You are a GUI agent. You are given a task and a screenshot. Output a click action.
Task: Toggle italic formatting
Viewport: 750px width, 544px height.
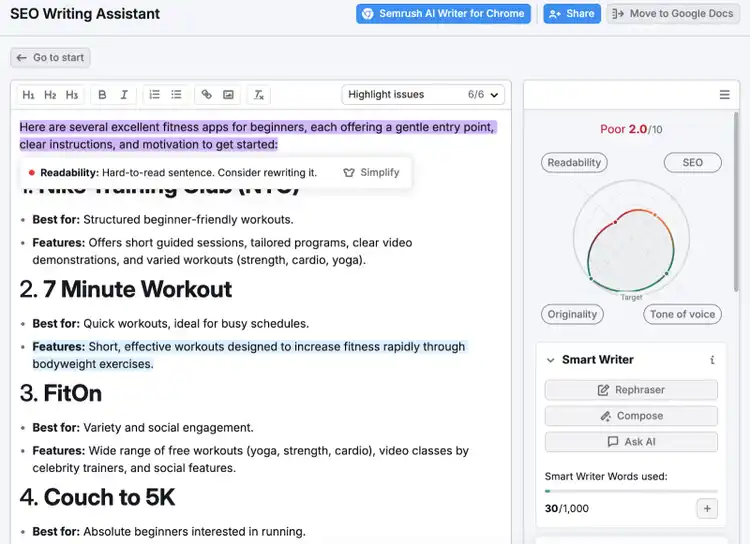(x=124, y=95)
